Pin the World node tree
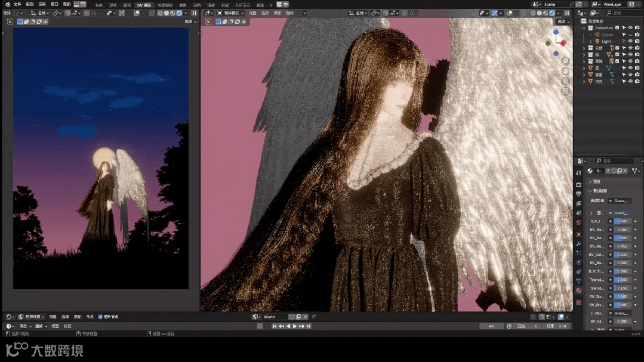Viewport: 644px width, 362px height. (314, 317)
